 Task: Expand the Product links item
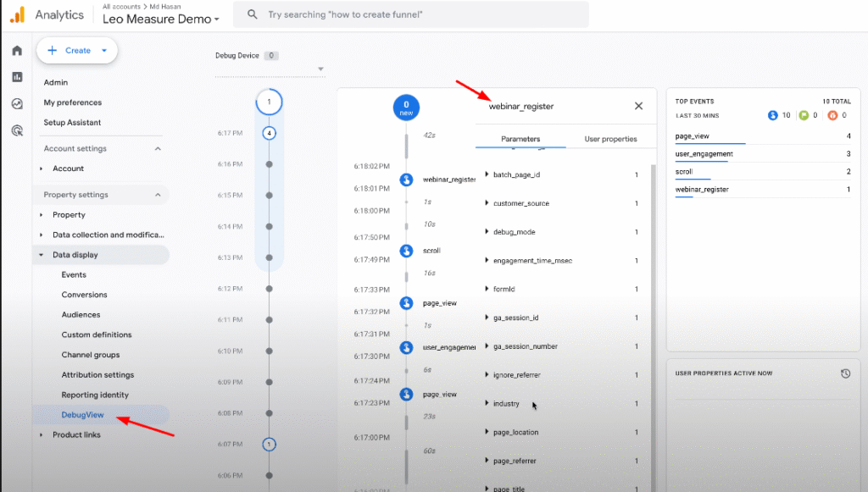[x=42, y=435]
